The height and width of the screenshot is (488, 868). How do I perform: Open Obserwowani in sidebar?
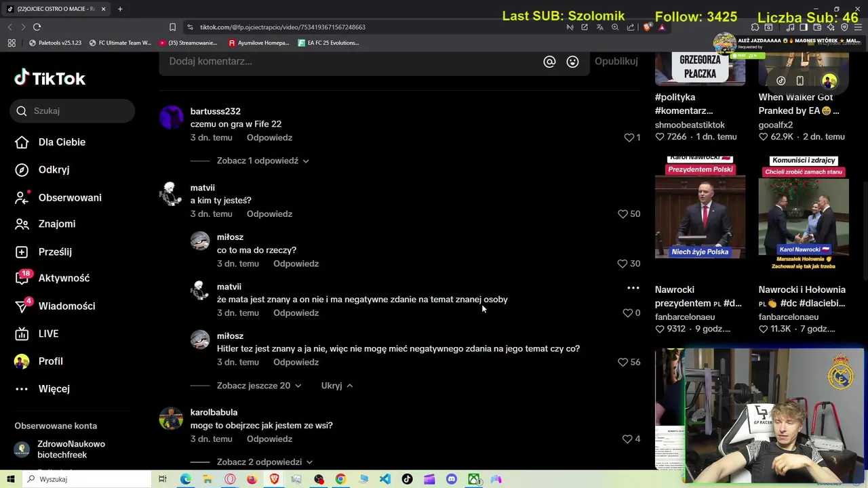pyautogui.click(x=70, y=197)
